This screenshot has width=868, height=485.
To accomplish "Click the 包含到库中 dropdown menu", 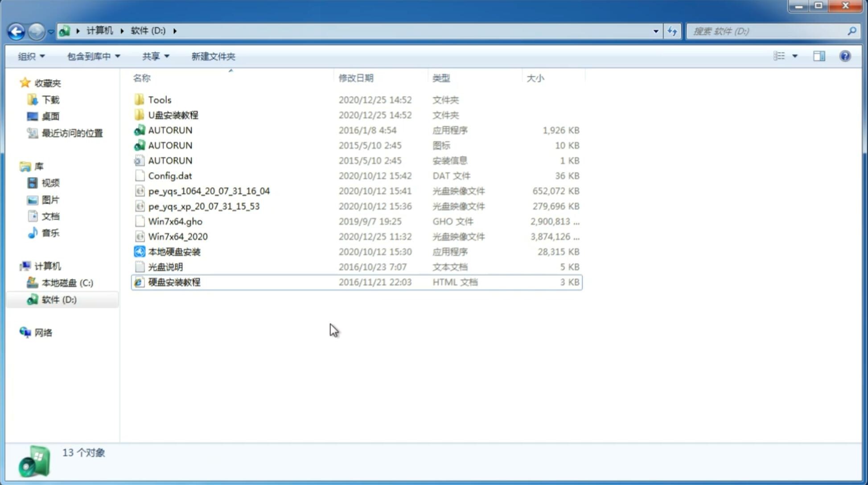I will [x=92, y=56].
